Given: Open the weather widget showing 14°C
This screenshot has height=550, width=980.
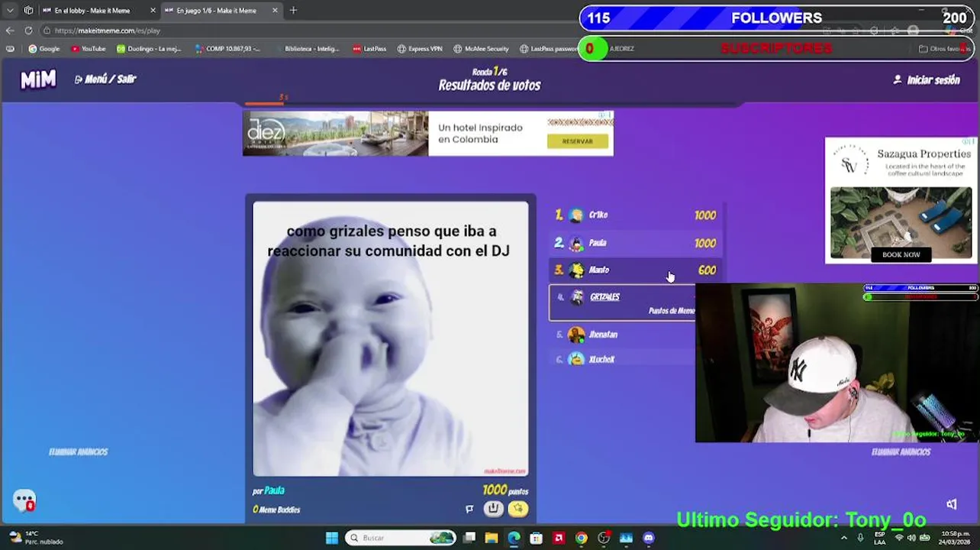Looking at the screenshot, I should point(35,538).
